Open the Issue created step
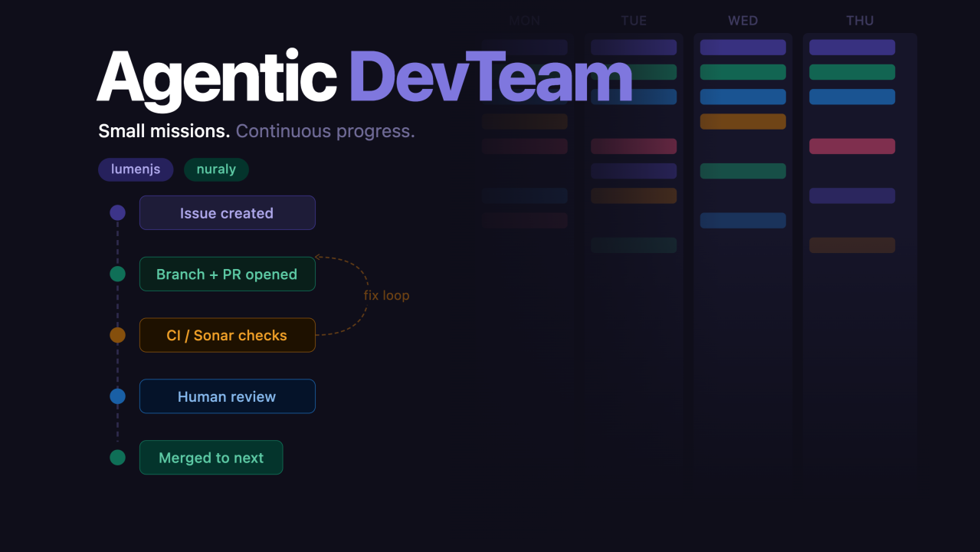The image size is (980, 552). click(x=227, y=213)
